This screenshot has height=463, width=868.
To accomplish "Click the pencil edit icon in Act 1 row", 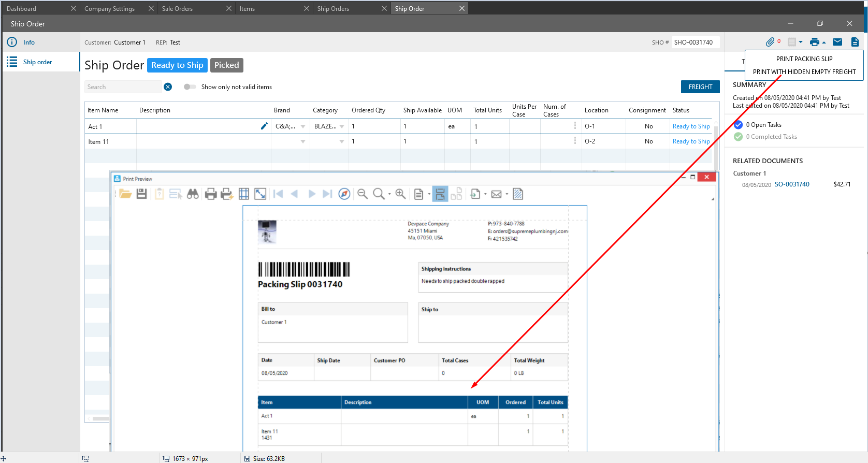I will coord(264,126).
